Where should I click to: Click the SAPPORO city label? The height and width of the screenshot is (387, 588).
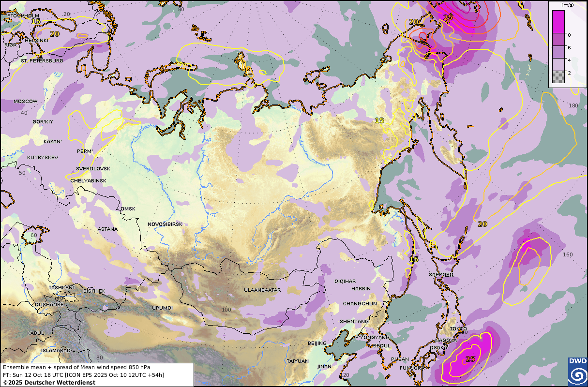[441, 274]
